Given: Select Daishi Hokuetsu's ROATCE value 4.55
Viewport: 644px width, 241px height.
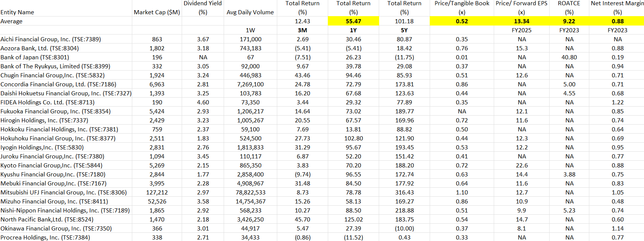Looking at the screenshot, I should pos(569,93).
